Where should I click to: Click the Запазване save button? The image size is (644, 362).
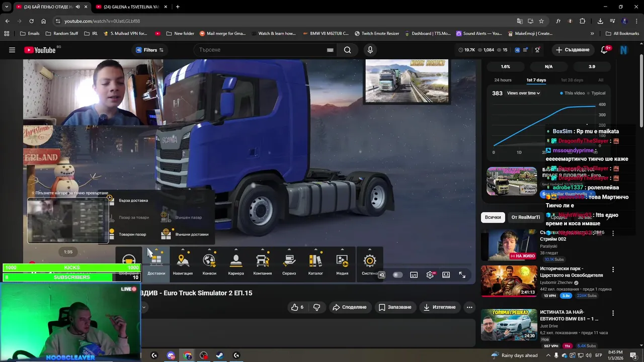click(395, 307)
